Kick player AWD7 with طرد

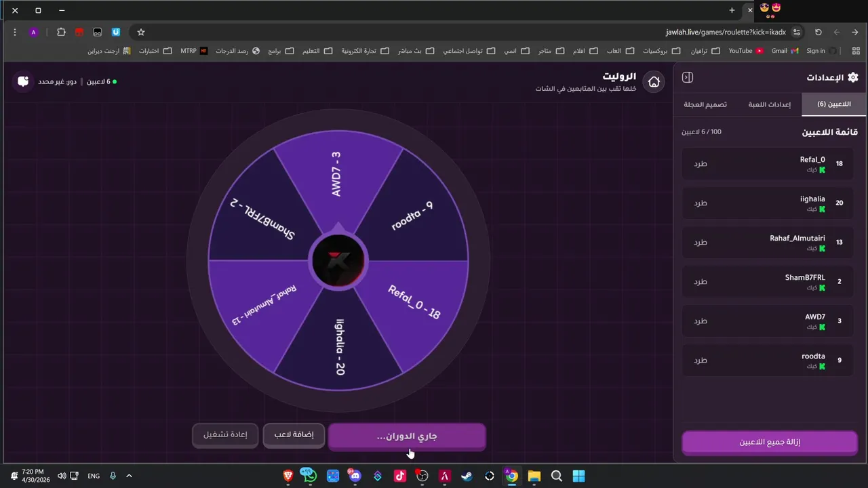[x=701, y=321]
